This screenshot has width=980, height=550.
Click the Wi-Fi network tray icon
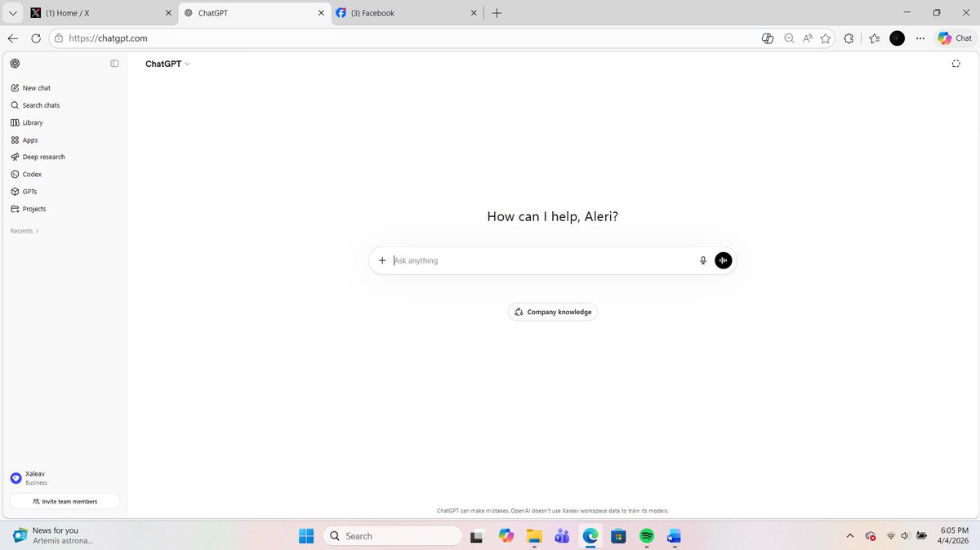coord(890,536)
